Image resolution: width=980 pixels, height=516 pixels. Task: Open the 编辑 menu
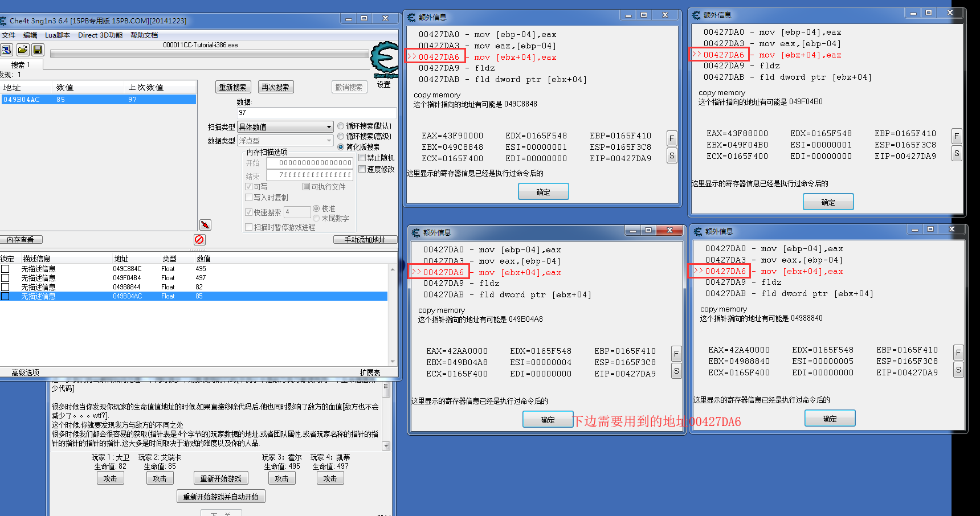click(x=30, y=35)
